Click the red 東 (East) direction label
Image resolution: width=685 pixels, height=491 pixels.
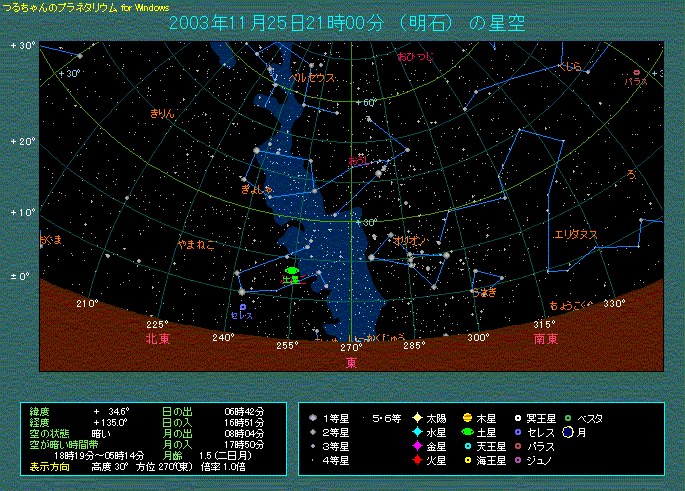click(x=351, y=362)
